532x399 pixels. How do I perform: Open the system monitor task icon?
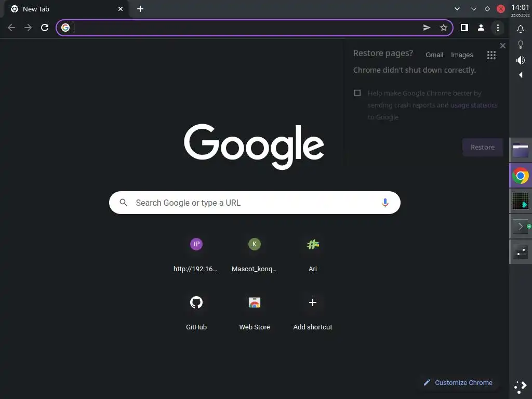521,201
